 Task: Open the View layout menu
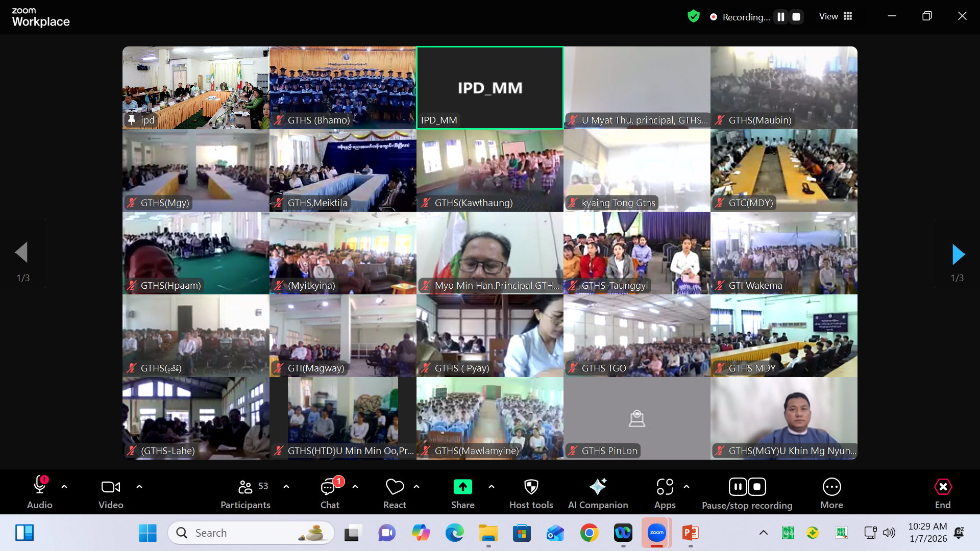(x=836, y=16)
